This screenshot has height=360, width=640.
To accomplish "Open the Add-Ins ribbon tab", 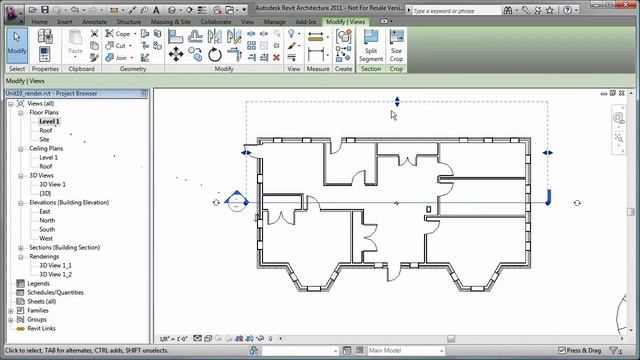I will [x=306, y=22].
